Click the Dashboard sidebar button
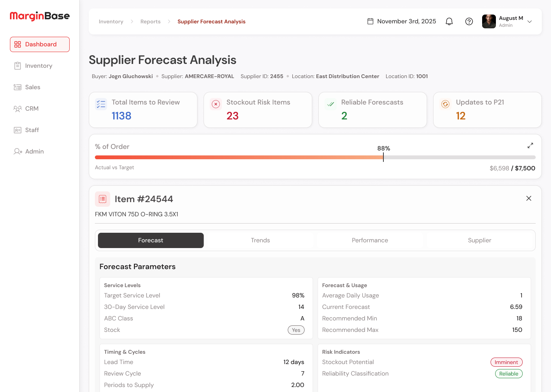 40,44
